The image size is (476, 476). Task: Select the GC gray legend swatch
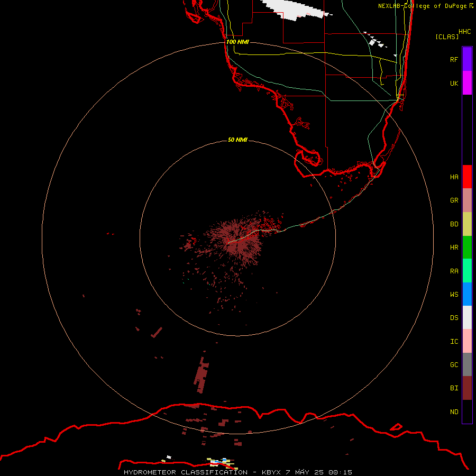point(467,364)
